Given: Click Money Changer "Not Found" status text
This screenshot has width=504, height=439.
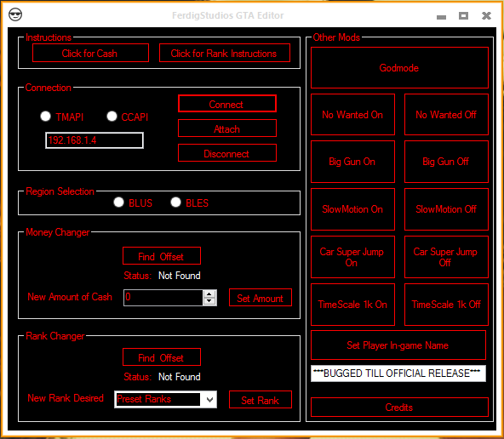Looking at the screenshot, I should [x=180, y=276].
